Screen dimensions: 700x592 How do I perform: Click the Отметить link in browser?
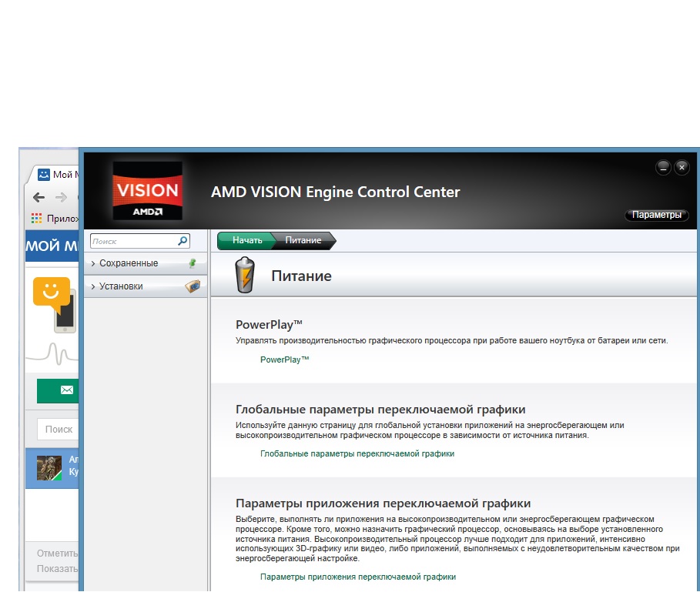click(57, 554)
